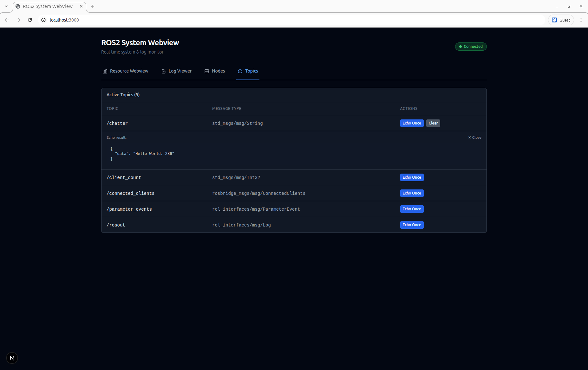View site information icon in address bar
This screenshot has height=370, width=588.
pyautogui.click(x=43, y=20)
